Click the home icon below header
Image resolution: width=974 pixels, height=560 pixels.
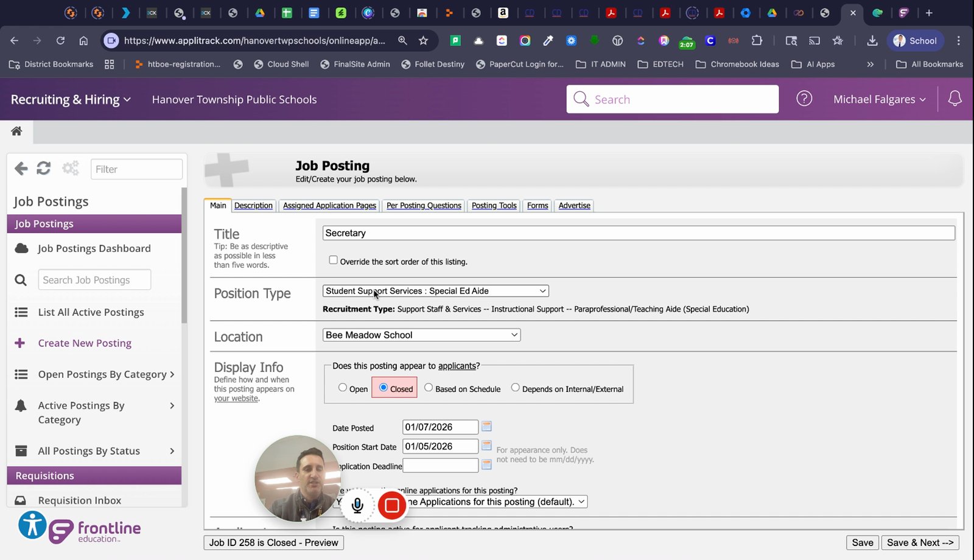coord(16,131)
